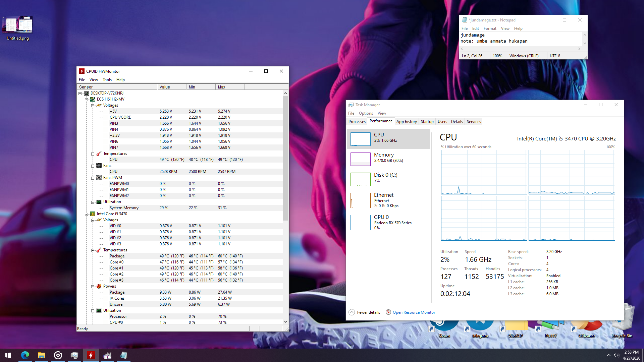Click the Fans icon in HWMonitor tree
Image resolution: width=644 pixels, height=362 pixels.
tap(99, 166)
